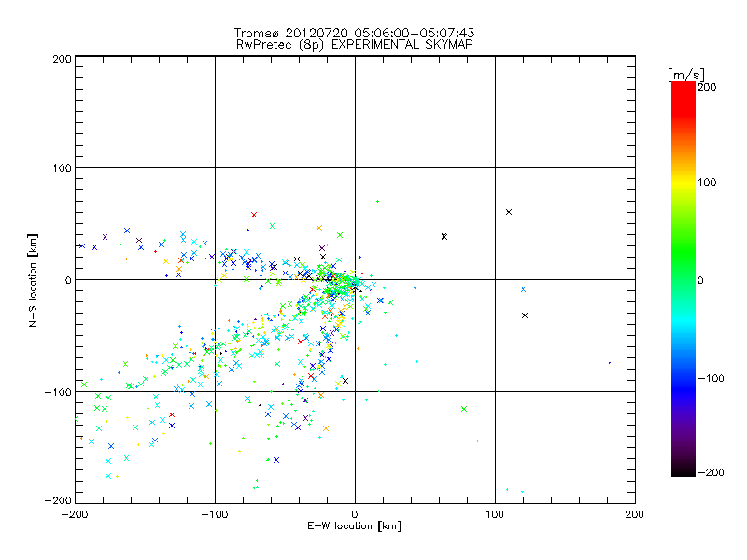Click the x-axis tick label '0'
This screenshot has width=747, height=560.
point(355,514)
